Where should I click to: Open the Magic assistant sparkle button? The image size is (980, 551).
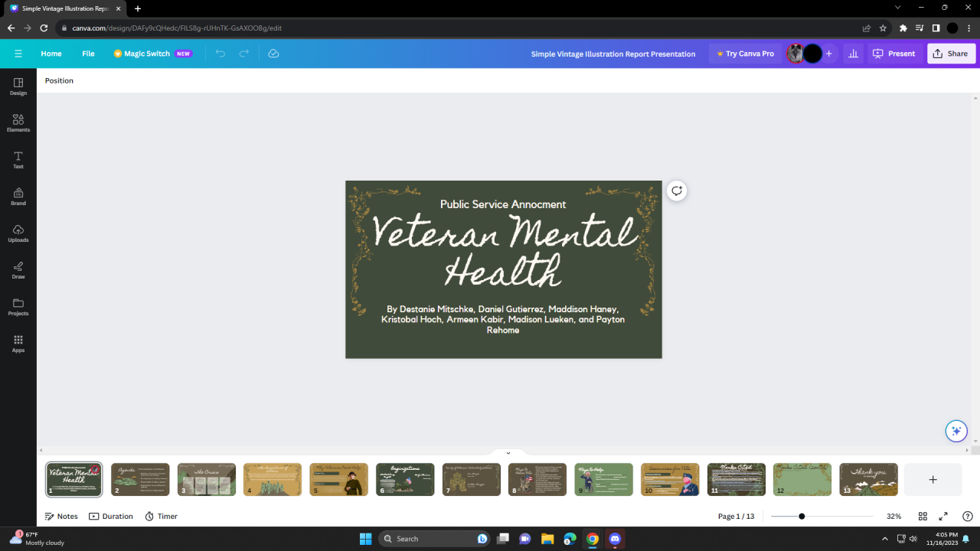click(x=955, y=431)
